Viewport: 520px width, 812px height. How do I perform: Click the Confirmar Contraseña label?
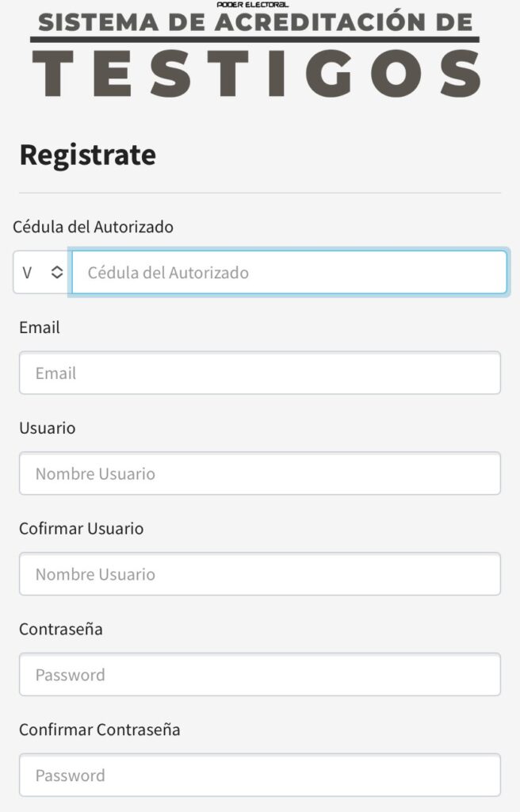click(99, 730)
